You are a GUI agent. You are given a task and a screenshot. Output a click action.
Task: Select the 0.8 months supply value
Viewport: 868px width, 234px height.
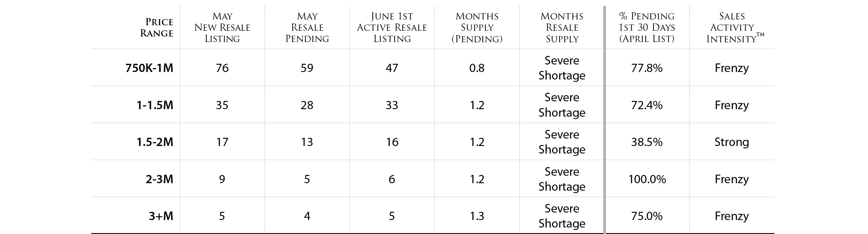tap(477, 68)
